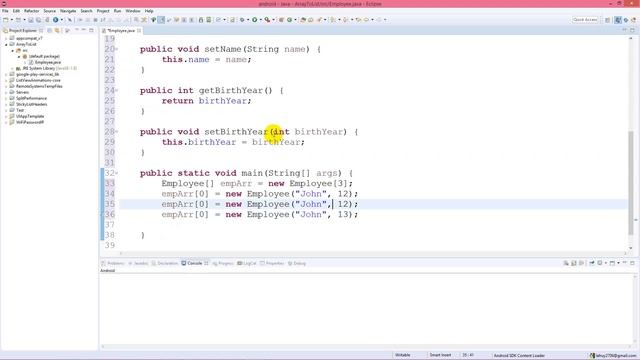Toggle Link with Editor in Project Explorer
640x360 pixels.
tap(57, 31)
